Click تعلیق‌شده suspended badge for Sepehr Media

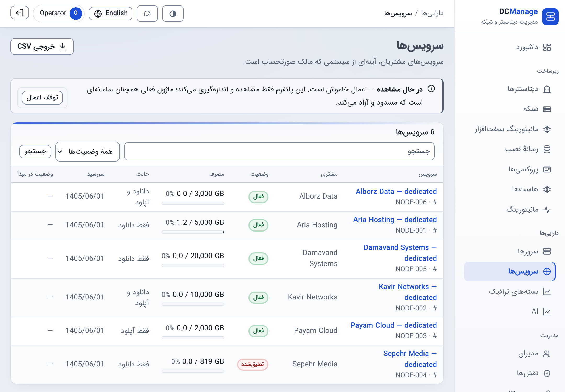click(253, 364)
